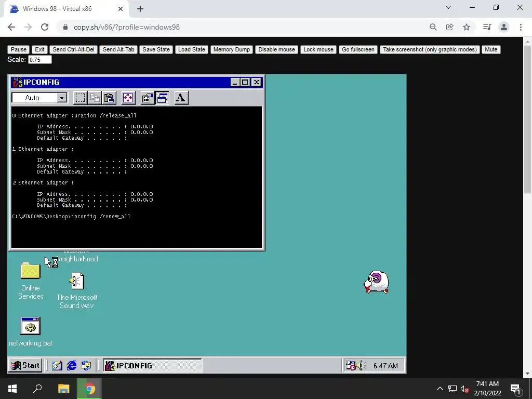
Task: Reload the copy.sh page
Action: 45,27
